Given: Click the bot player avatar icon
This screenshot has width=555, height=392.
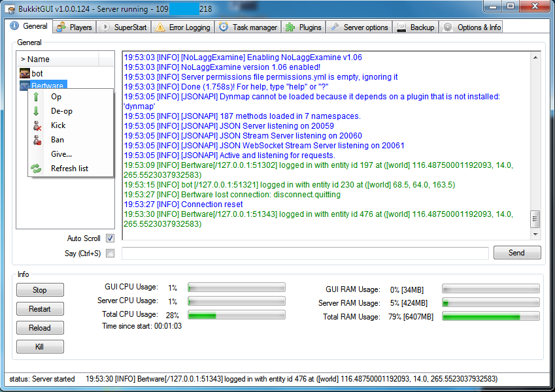Looking at the screenshot, I should pyautogui.click(x=25, y=74).
